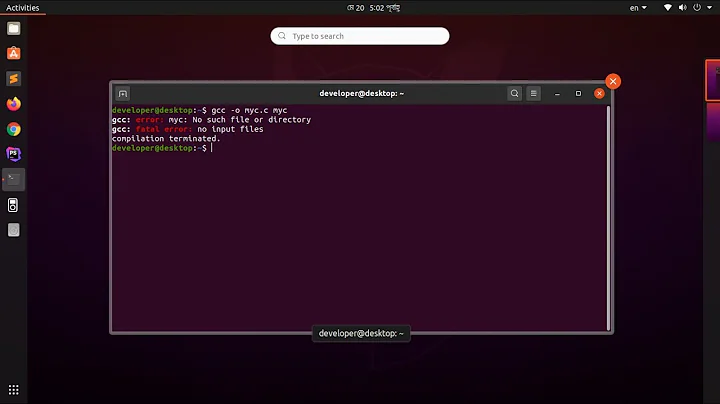Click the 'No such file or directory' line
This screenshot has height=404, width=720.
point(211,120)
